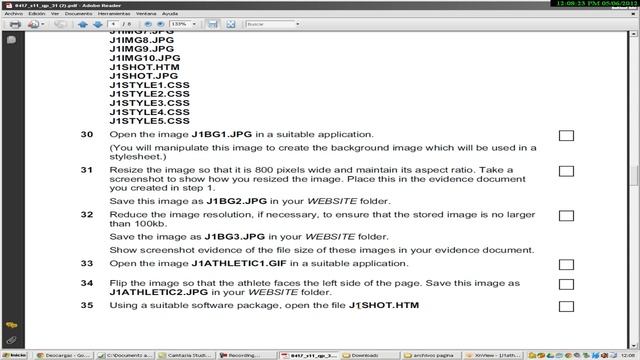Switch to the Recording taskbar window

(x=246, y=356)
